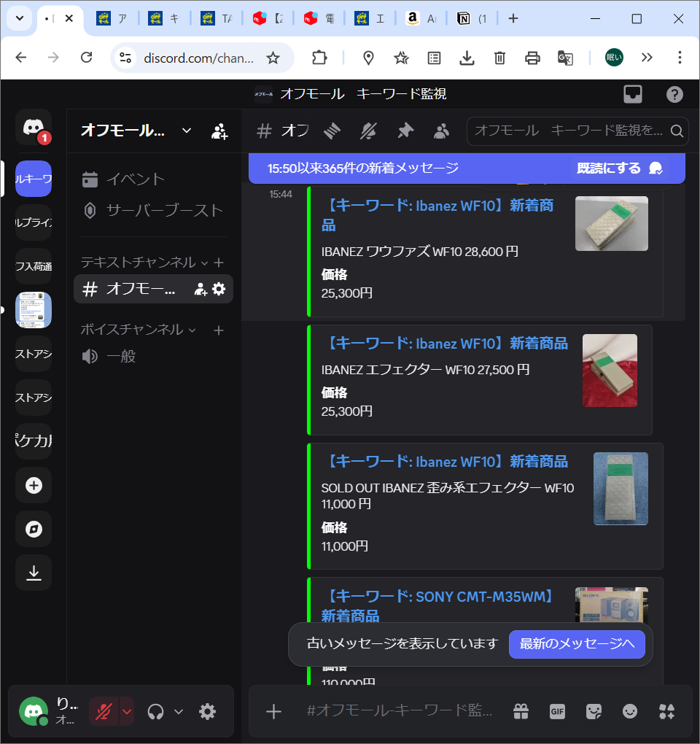Open the Discover servers compass icon
The width and height of the screenshot is (700, 744).
[34, 529]
